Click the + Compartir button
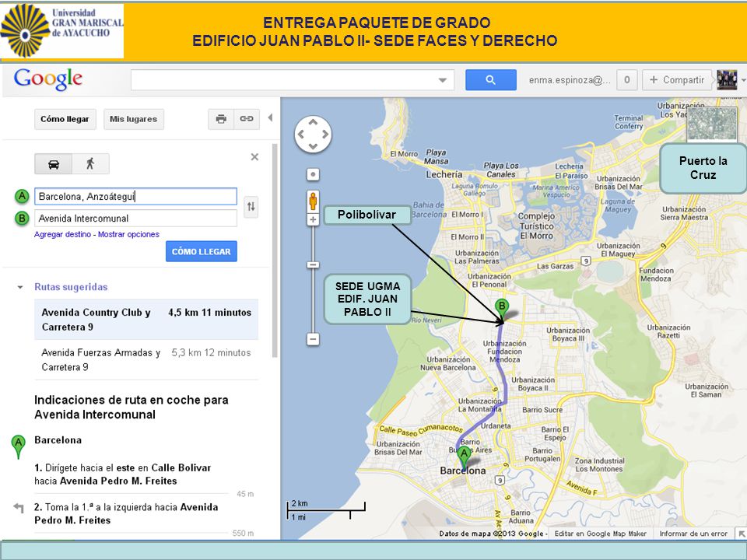The height and width of the screenshot is (560, 747). [677, 80]
